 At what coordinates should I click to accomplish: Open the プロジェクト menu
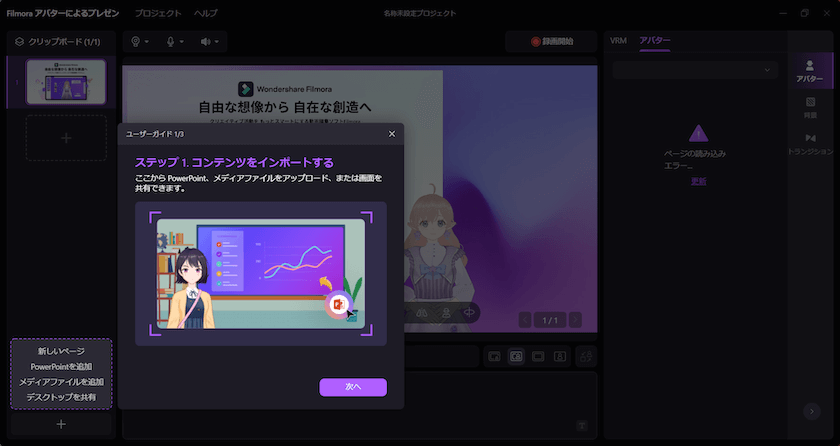[x=158, y=13]
